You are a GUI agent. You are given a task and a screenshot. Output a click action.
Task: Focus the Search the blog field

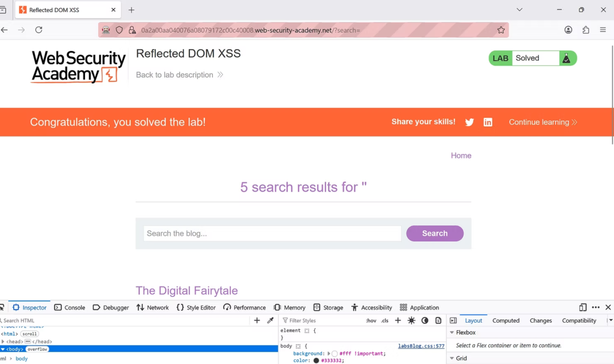pos(272,233)
